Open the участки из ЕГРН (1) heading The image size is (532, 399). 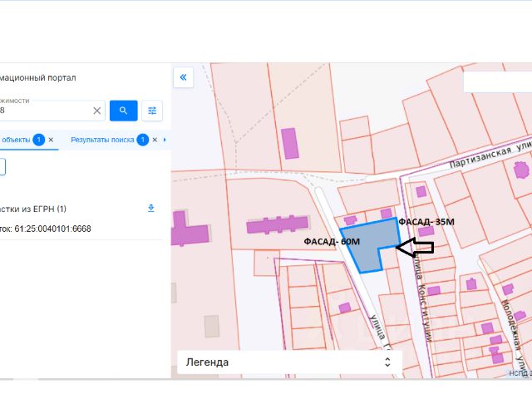(33, 209)
